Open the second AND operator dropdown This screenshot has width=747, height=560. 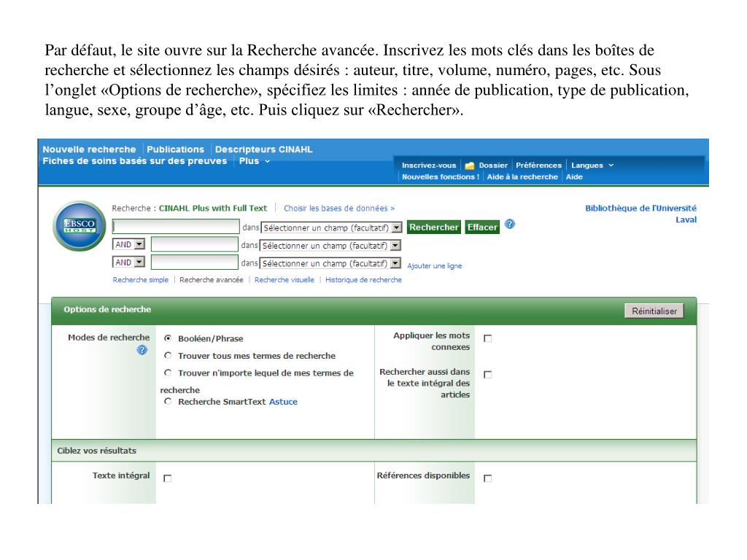pyautogui.click(x=128, y=262)
